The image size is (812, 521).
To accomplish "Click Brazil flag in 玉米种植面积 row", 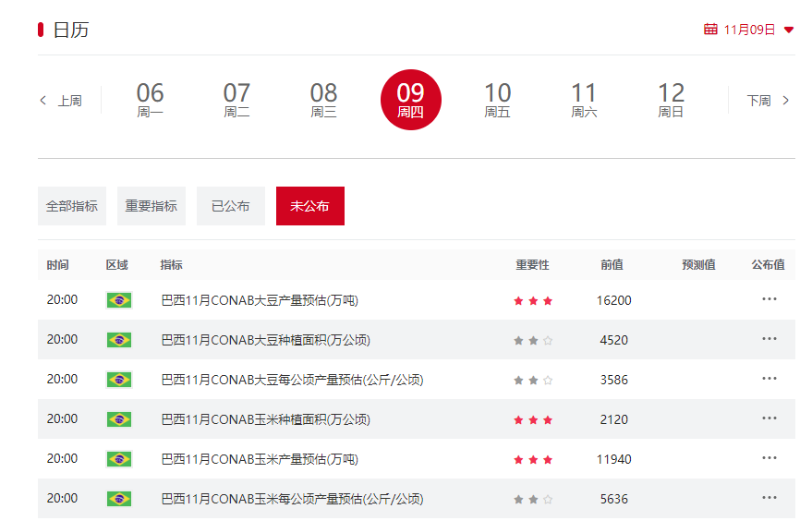I will (x=119, y=419).
